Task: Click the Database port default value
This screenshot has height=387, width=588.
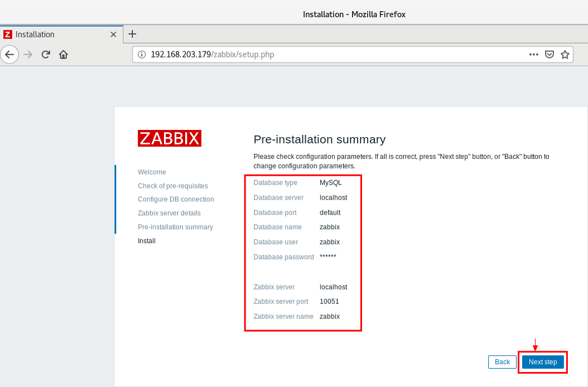Action: (x=330, y=212)
